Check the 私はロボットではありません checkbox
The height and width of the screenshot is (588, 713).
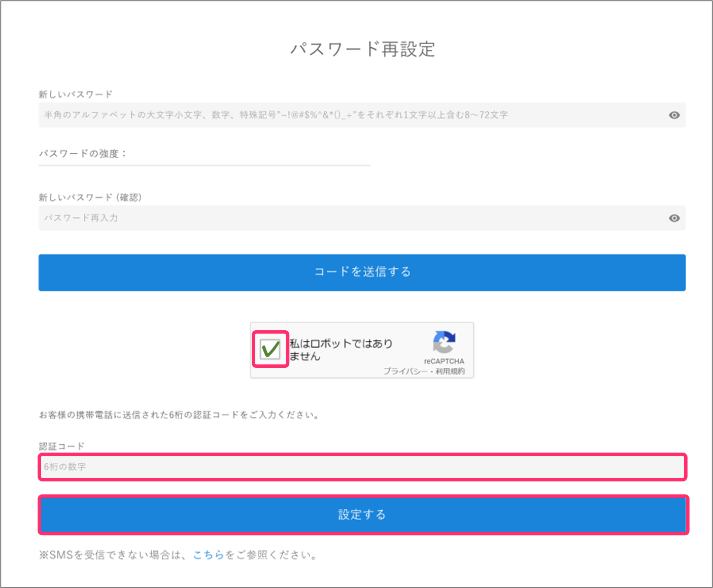coord(270,350)
